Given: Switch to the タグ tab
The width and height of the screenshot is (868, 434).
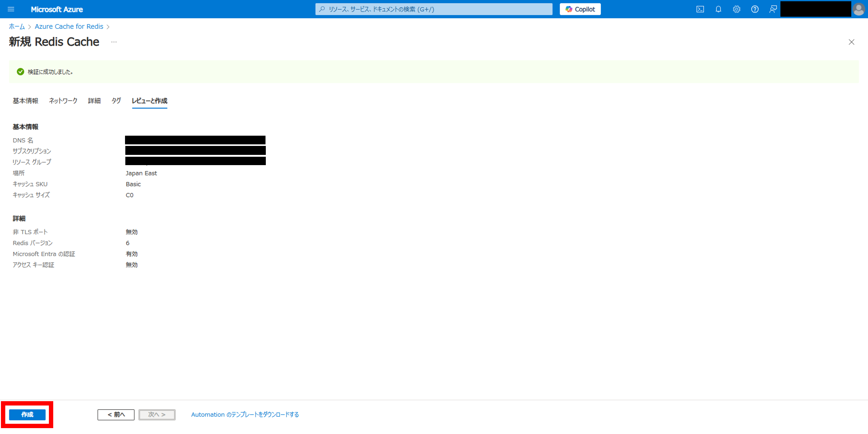Looking at the screenshot, I should (x=116, y=100).
